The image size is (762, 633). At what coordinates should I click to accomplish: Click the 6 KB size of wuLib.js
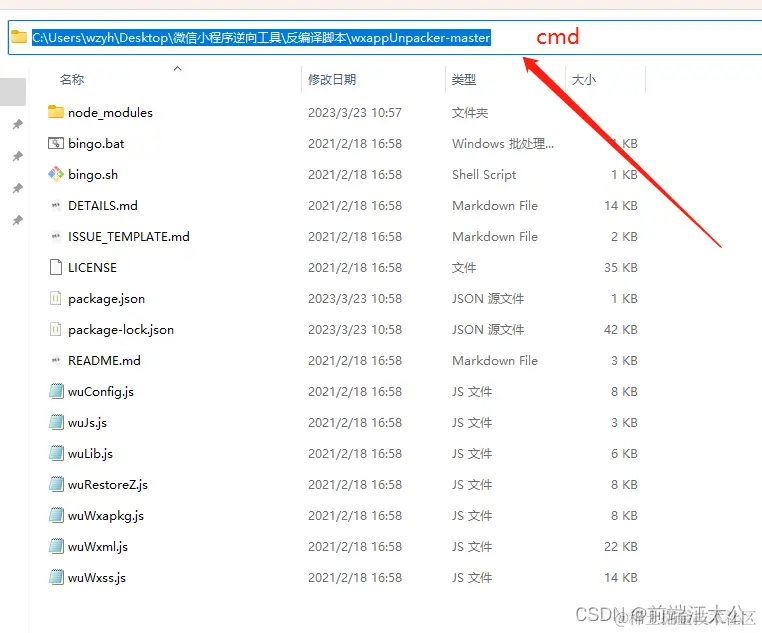624,454
